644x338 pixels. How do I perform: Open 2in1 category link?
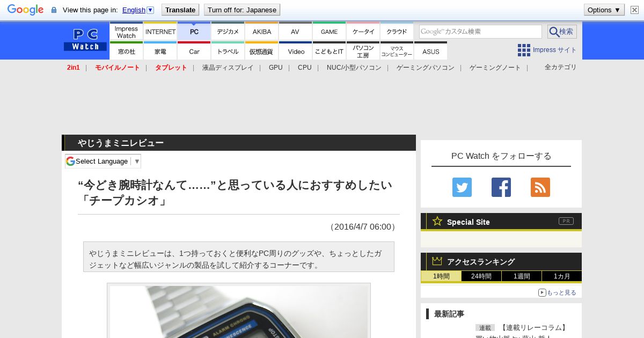pos(74,68)
